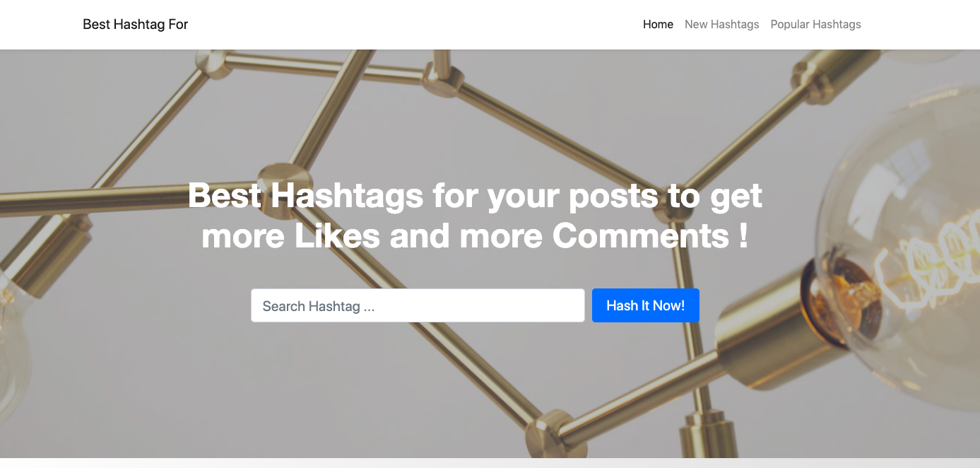This screenshot has height=468, width=980.
Task: Choose Popular Hashtags in the top menu
Action: tap(815, 24)
